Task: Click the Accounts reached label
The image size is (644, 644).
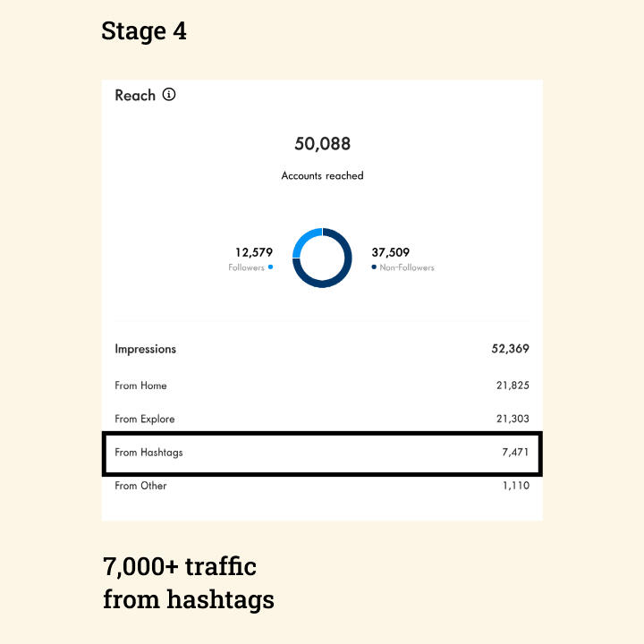Action: pyautogui.click(x=322, y=176)
